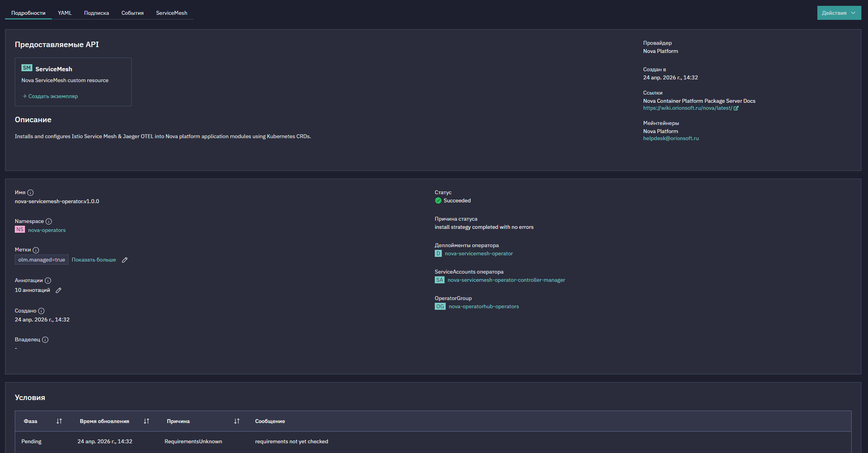This screenshot has height=453, width=868.
Task: Open nova-servicemesh-operator deployment link
Action: [x=479, y=253]
